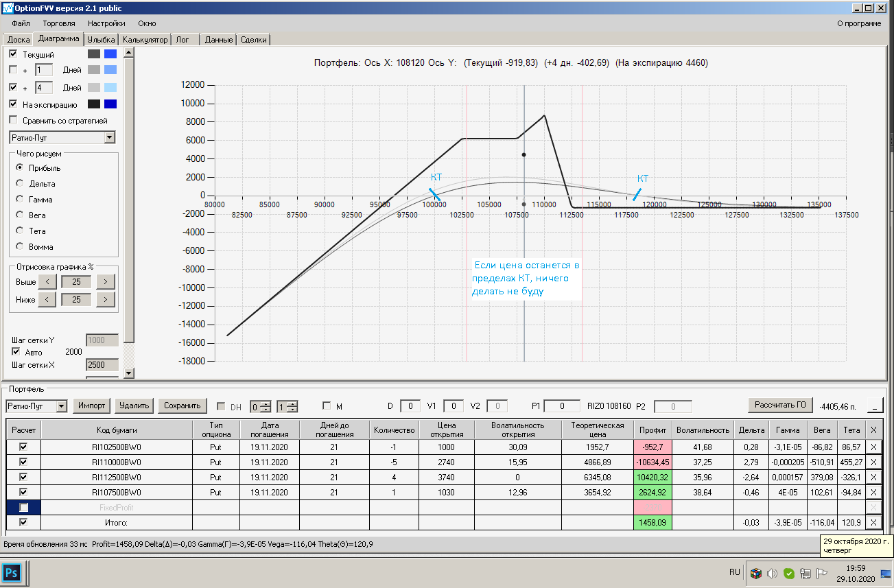The width and height of the screenshot is (894, 588).
Task: Select the Дельта radio button
Action: coord(20,183)
